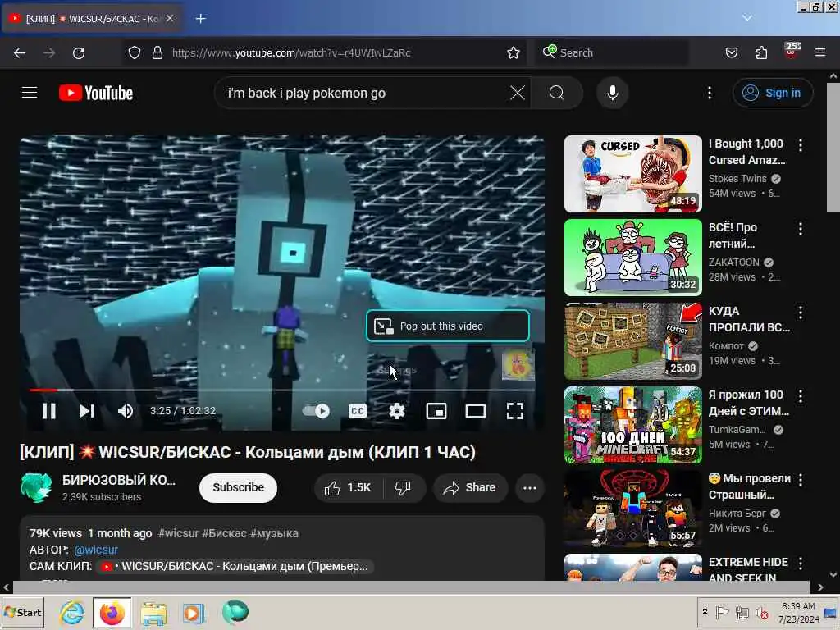Open the channel avatar
This screenshot has height=630, width=840.
(36, 487)
